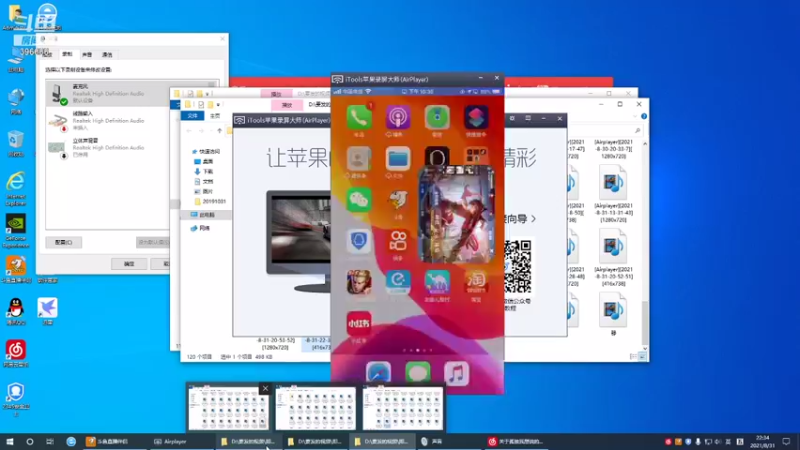This screenshot has width=800, height=450.
Task: Open Cortana search circle on taskbar
Action: point(30,441)
